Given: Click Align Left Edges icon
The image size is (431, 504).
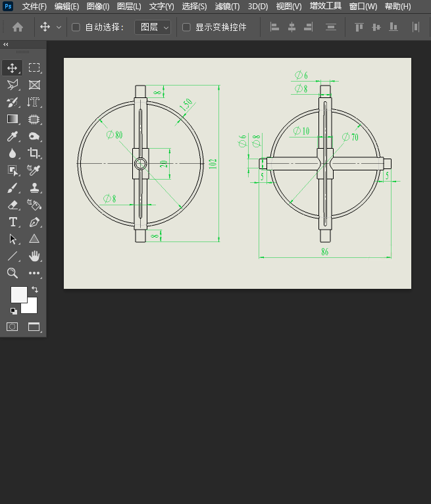Looking at the screenshot, I should coord(274,27).
